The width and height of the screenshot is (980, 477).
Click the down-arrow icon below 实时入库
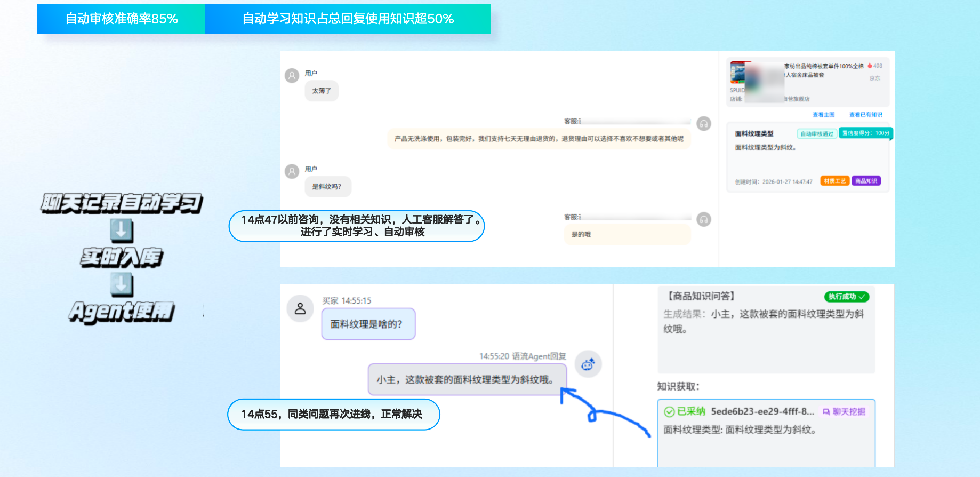tap(122, 284)
